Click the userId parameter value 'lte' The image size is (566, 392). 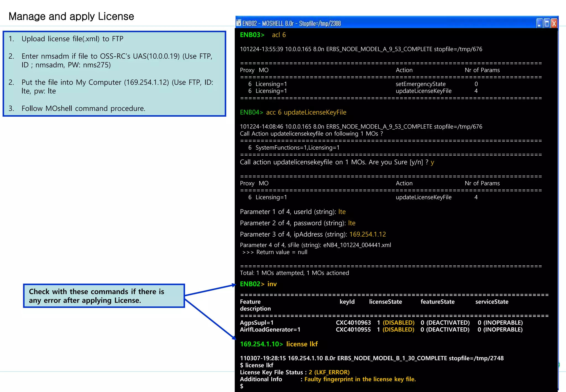pos(342,212)
